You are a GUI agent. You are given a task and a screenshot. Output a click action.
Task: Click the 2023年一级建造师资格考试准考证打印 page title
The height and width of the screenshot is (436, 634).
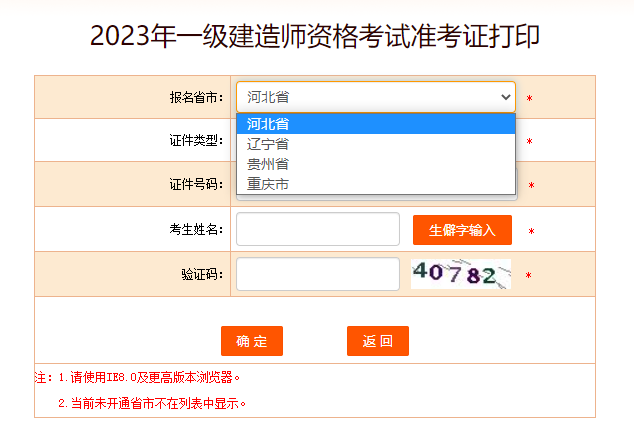pyautogui.click(x=316, y=36)
